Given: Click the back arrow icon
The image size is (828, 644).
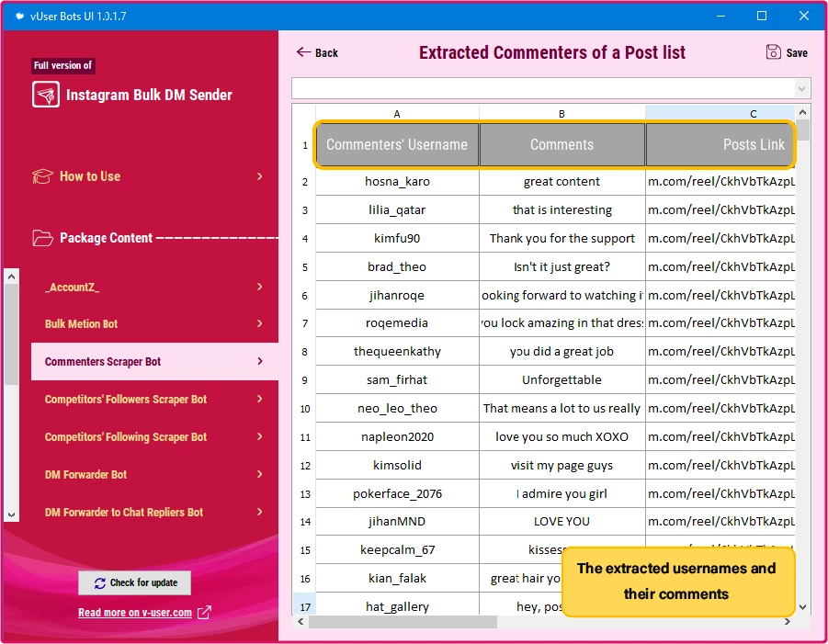Looking at the screenshot, I should click(x=303, y=51).
